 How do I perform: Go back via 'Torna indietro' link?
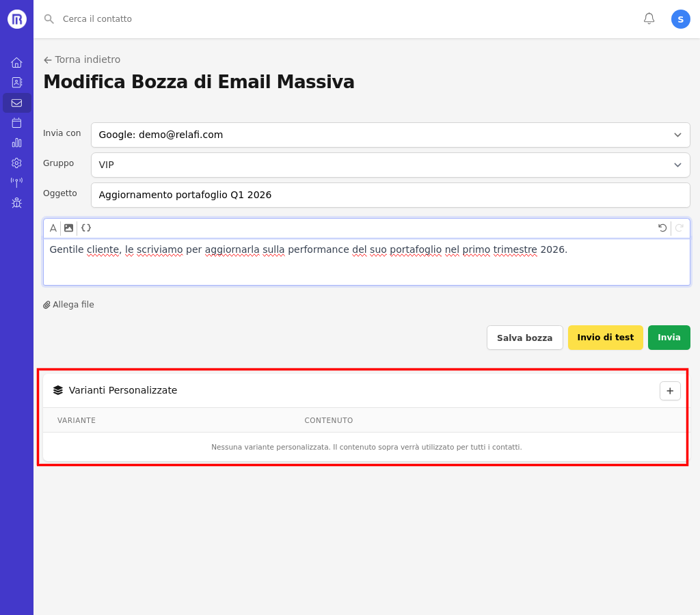click(x=81, y=59)
